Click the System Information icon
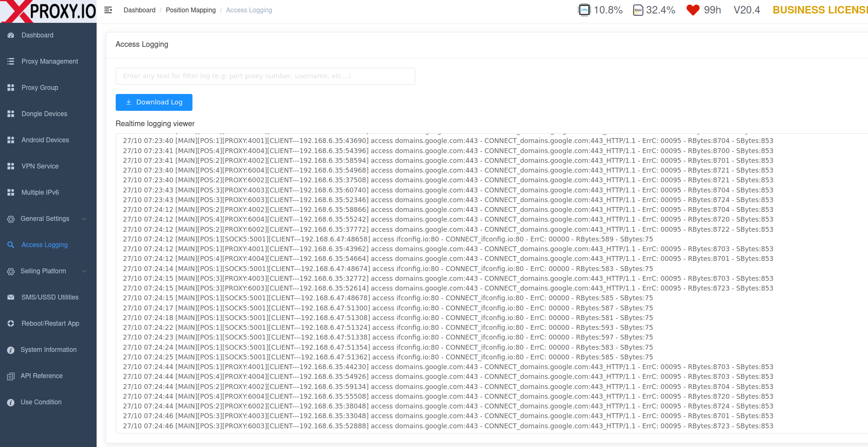 11,350
